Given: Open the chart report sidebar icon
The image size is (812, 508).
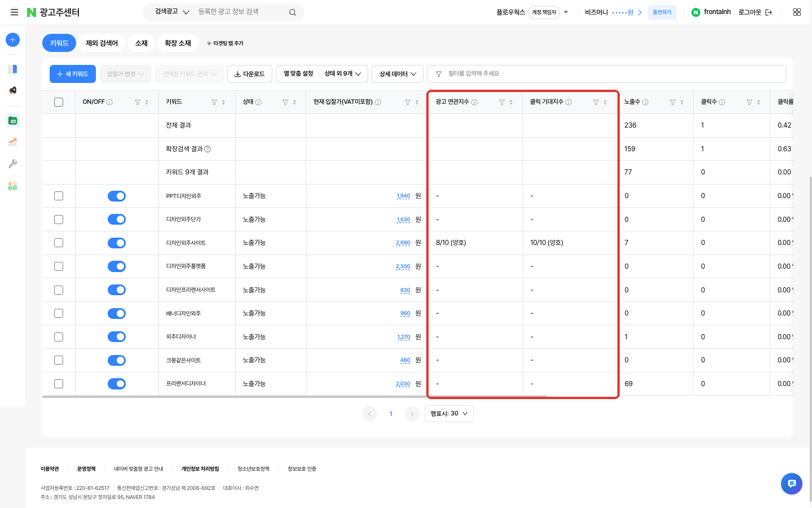Looking at the screenshot, I should [x=12, y=142].
